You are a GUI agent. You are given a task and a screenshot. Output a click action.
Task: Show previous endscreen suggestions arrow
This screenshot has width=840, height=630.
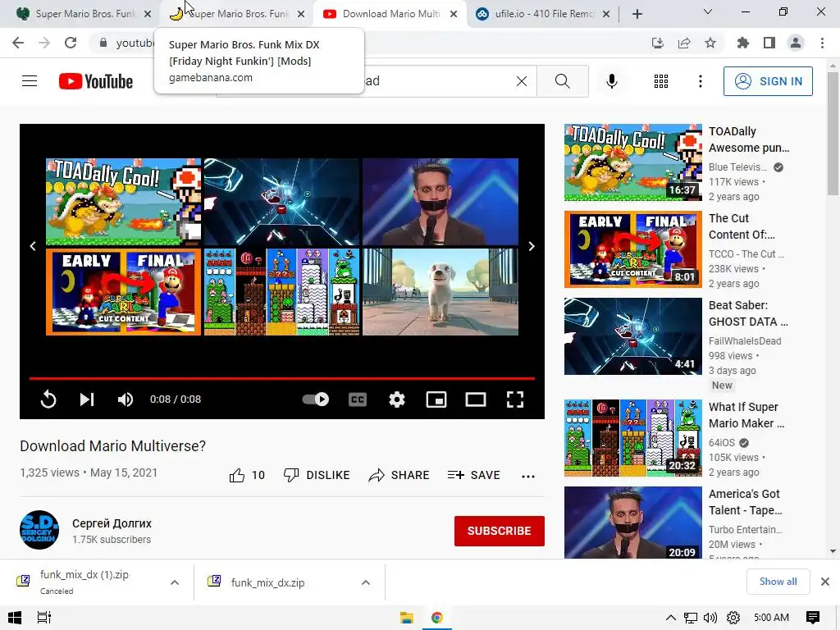click(33, 246)
